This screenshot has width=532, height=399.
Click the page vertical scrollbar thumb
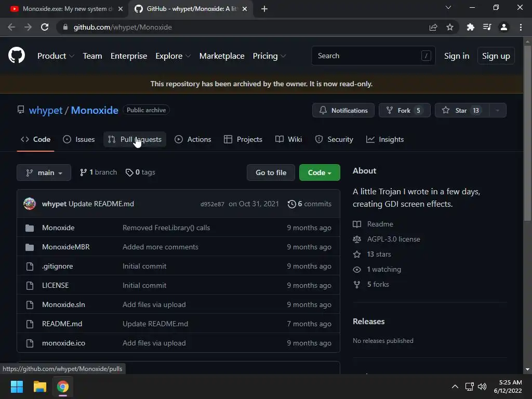527,133
